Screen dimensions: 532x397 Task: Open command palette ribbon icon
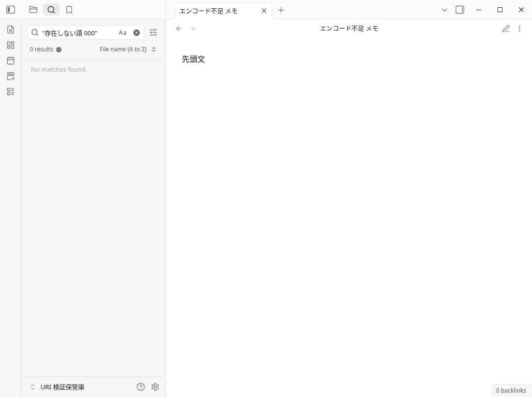tap(11, 92)
